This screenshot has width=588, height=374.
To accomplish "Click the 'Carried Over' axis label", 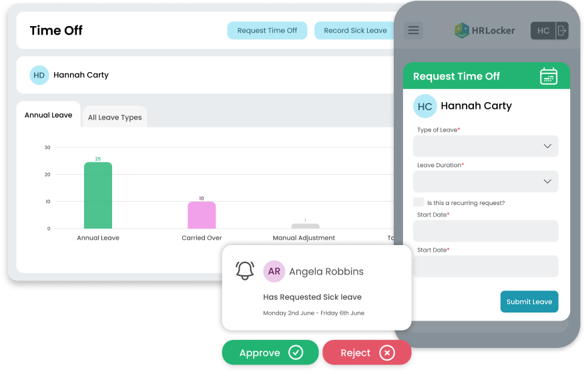I will (202, 238).
